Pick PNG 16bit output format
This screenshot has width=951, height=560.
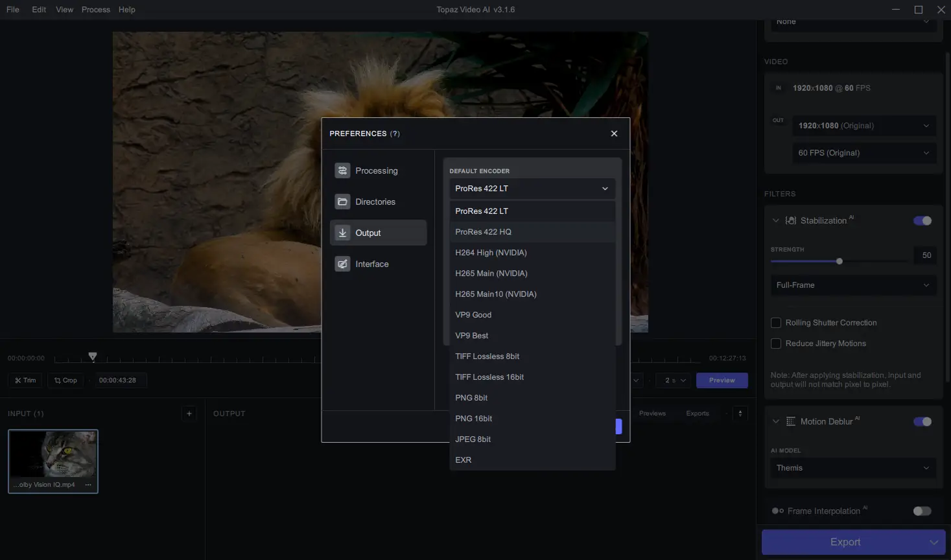[532, 419]
